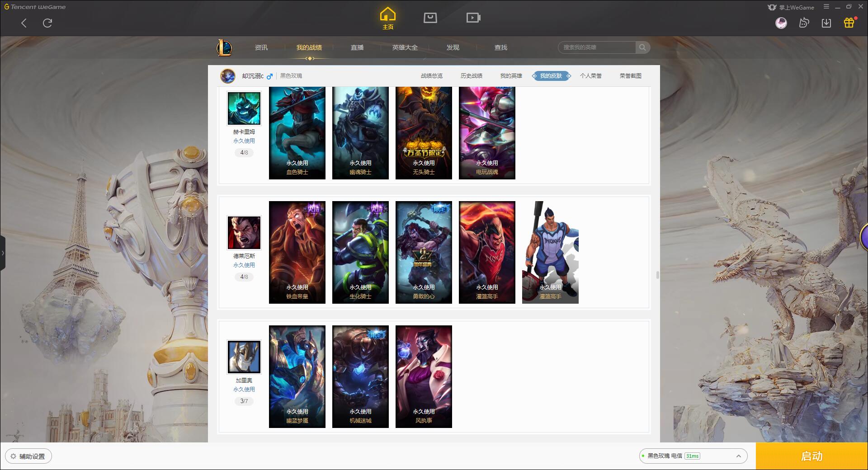The image size is (868, 470).
Task: Open 辅助设置 settings button
Action: 28,456
